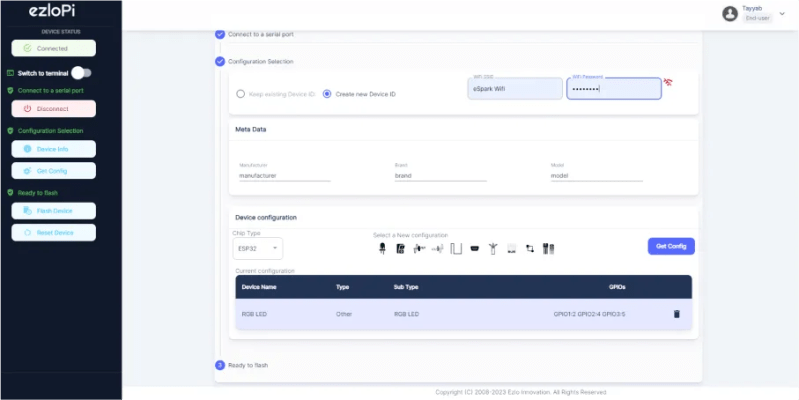Click the LED bulb configuration icon
799x400 pixels.
pyautogui.click(x=382, y=249)
